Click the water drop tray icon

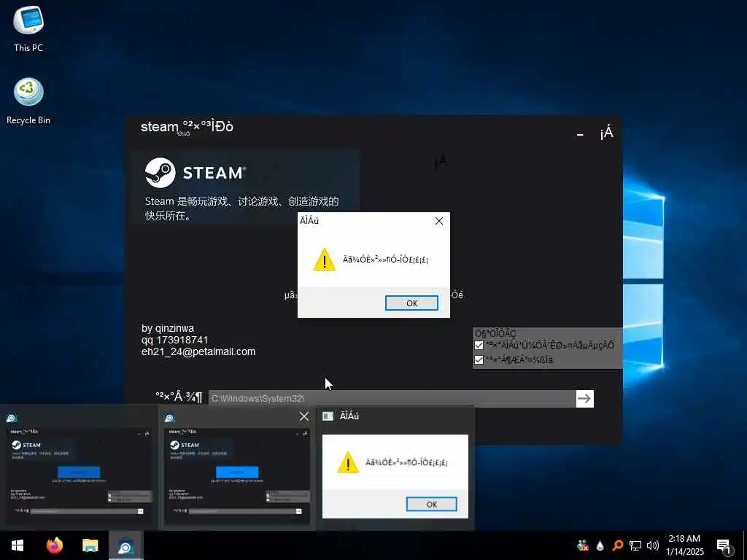(x=600, y=545)
